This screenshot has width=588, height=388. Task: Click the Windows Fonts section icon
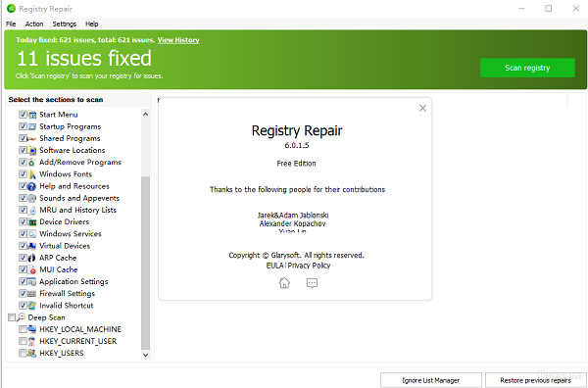32,174
